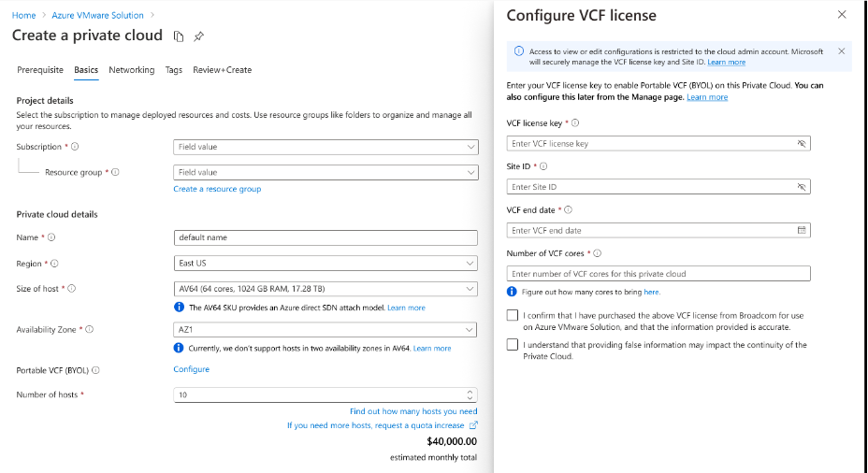This screenshot has height=473, width=868.
Task: Click into the VCF license key field
Action: 658,144
